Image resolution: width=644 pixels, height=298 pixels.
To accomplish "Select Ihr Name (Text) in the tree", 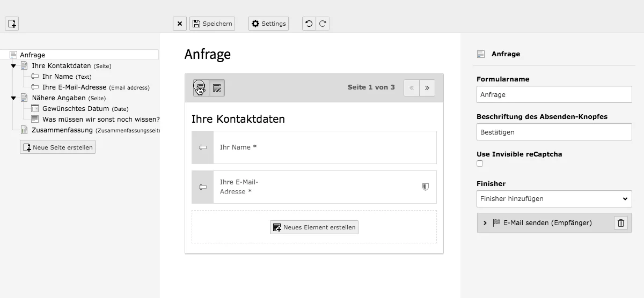I will coord(67,77).
